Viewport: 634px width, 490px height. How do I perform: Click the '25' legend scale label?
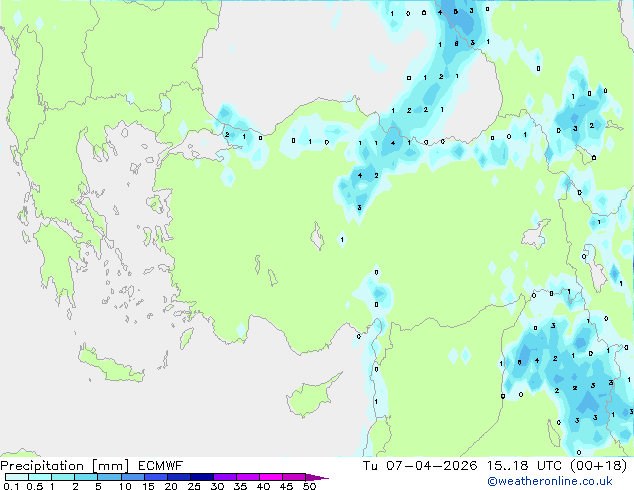194,486
